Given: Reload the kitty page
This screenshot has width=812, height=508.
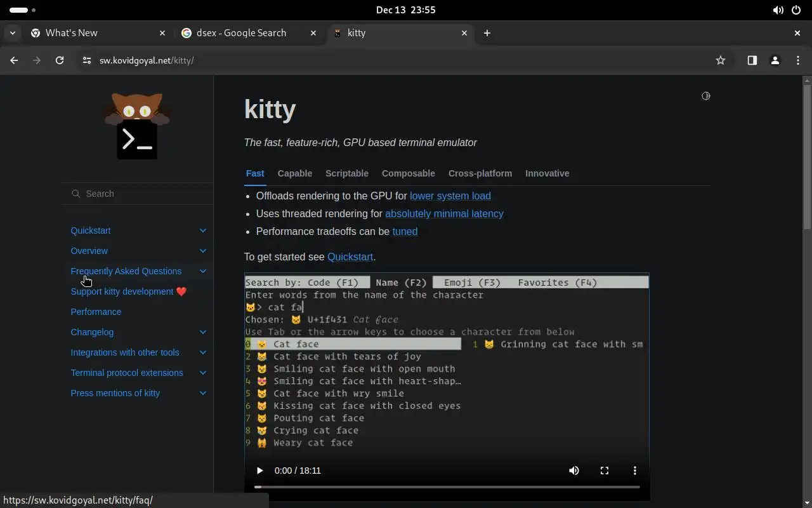Looking at the screenshot, I should (x=60, y=60).
